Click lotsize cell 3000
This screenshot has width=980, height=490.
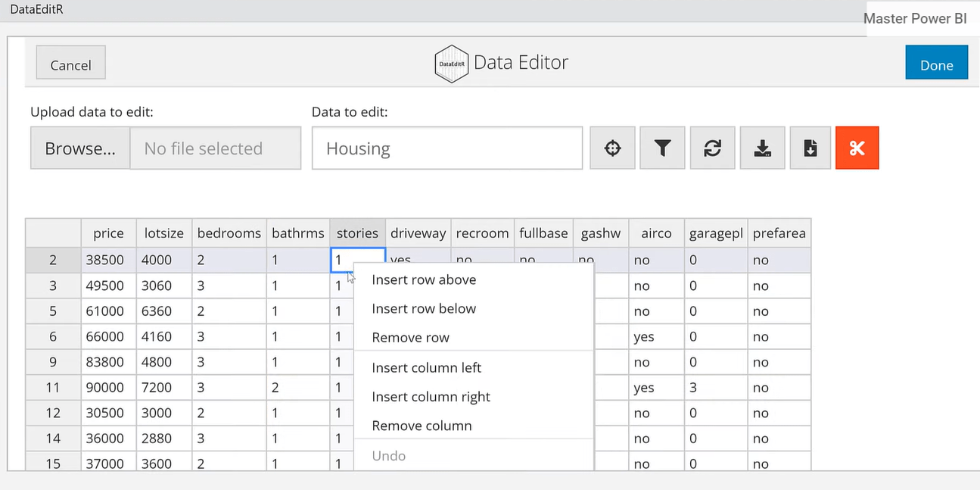coord(164,413)
